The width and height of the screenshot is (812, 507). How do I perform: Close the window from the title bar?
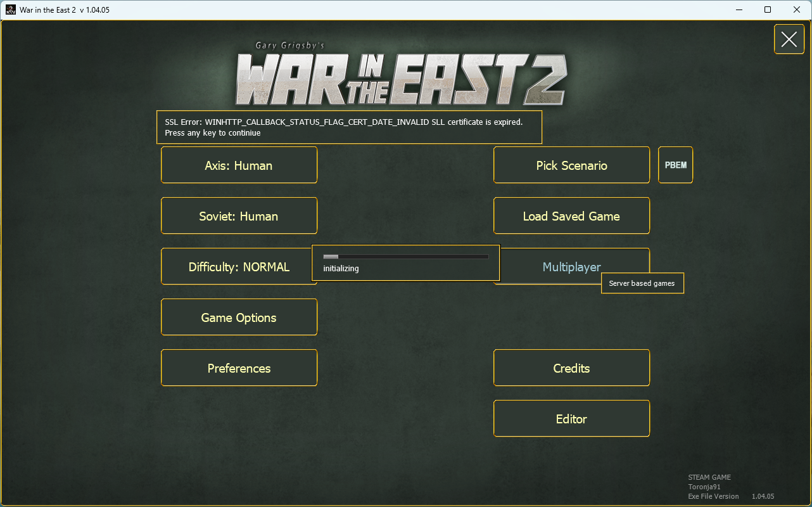[797, 10]
